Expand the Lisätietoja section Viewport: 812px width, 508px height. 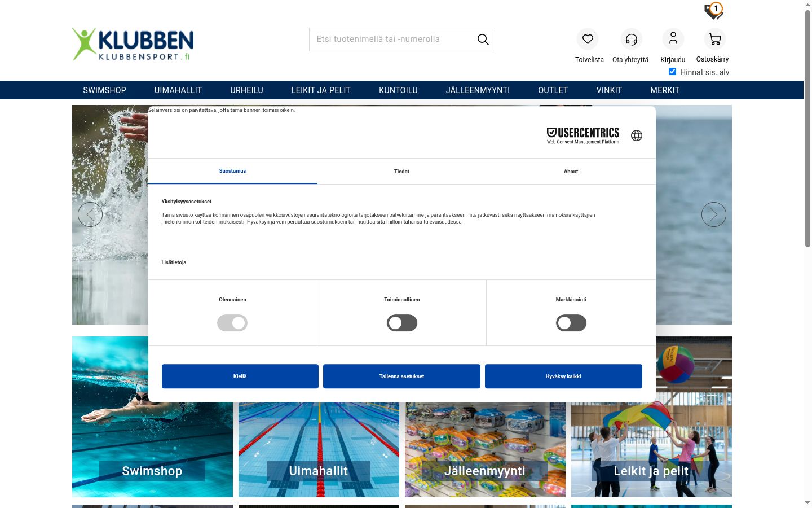tap(174, 262)
